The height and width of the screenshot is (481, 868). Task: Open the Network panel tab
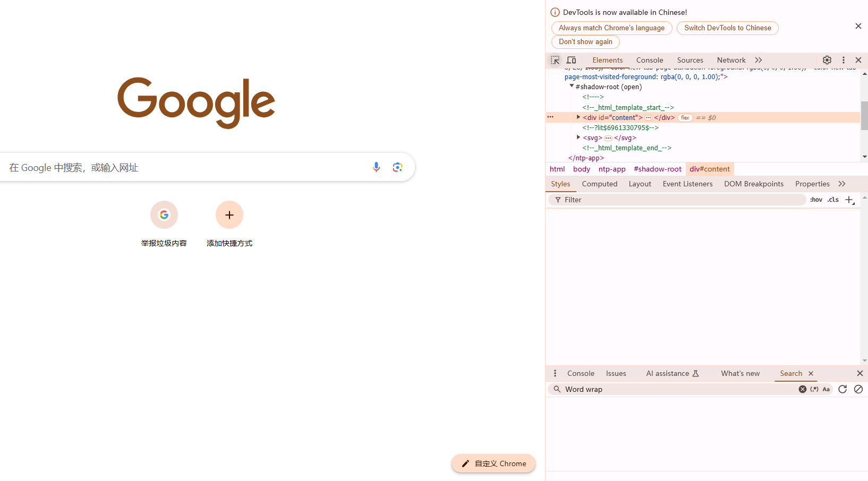731,60
